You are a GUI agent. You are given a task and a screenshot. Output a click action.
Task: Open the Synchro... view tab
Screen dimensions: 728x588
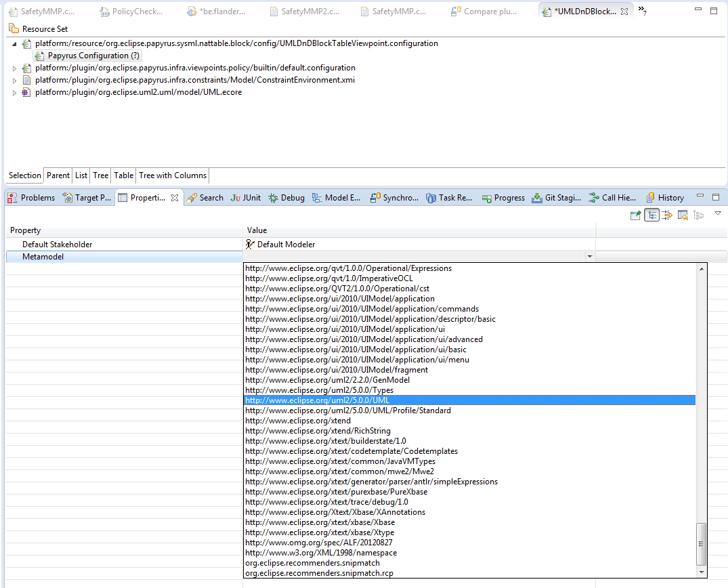pyautogui.click(x=395, y=198)
